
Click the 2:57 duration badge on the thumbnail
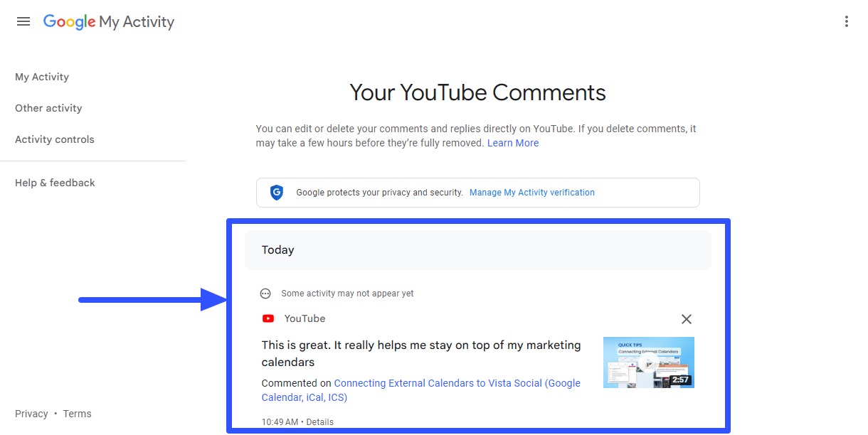[682, 380]
